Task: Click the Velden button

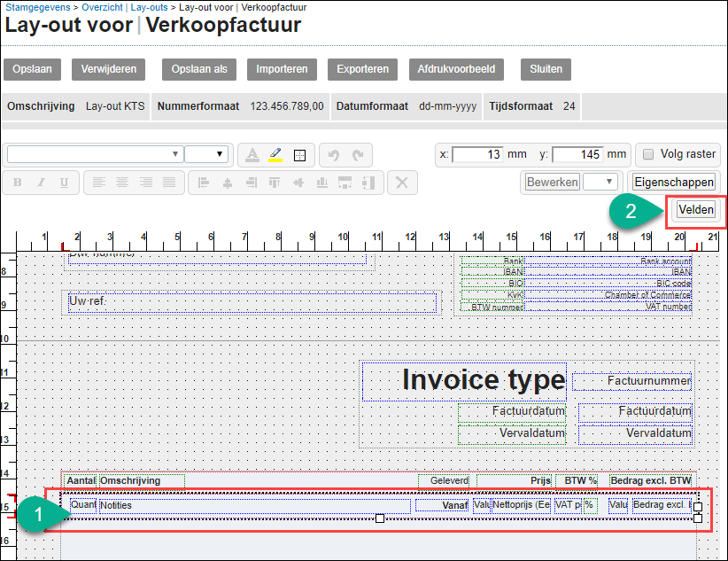Action: (x=696, y=209)
